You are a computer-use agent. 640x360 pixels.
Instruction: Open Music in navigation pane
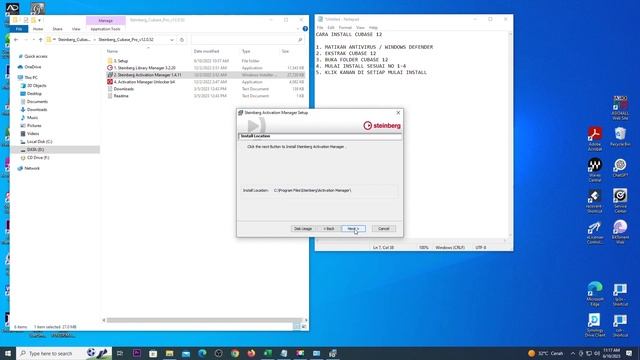(32, 118)
